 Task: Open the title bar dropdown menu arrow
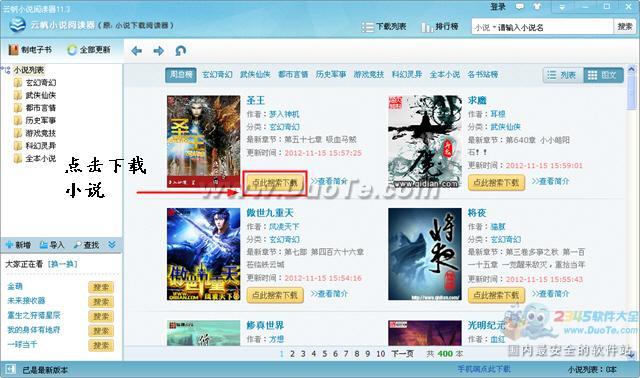pyautogui.click(x=562, y=7)
